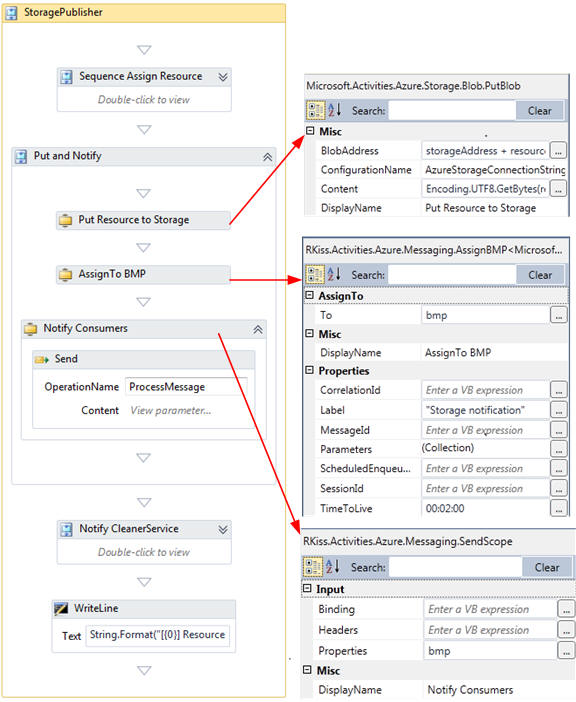Edit the To field containing bmp

click(485, 315)
